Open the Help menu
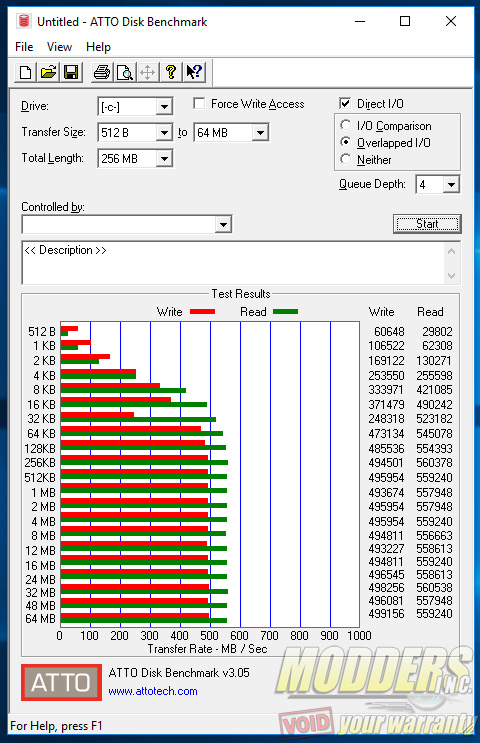The height and width of the screenshot is (743, 480). click(x=98, y=47)
